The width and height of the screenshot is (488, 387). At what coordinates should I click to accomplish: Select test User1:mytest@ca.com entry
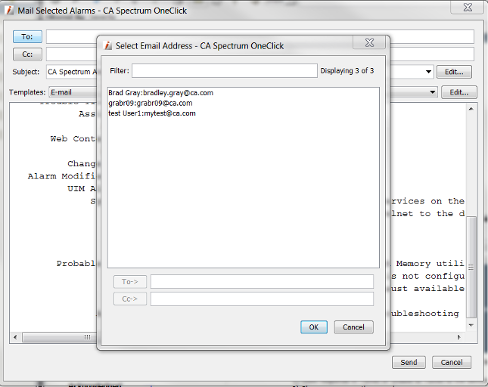(152, 113)
